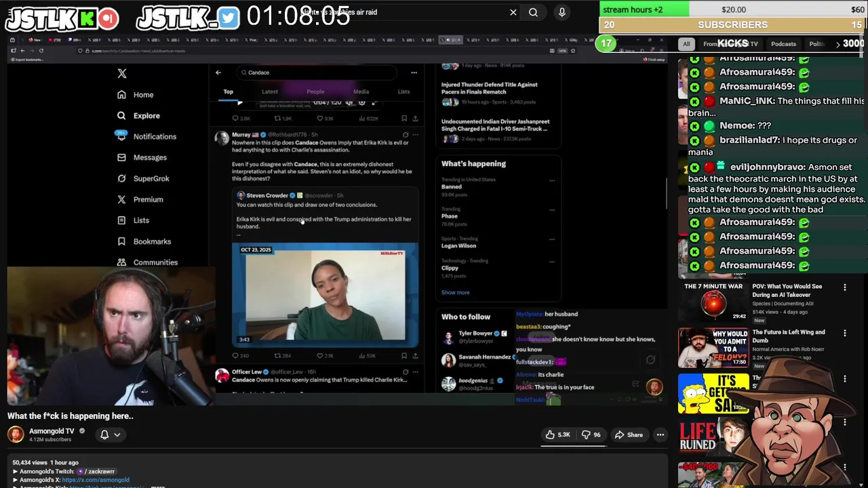Open the video's three-dot more actions menu
The height and width of the screenshot is (488, 868).
pyautogui.click(x=660, y=434)
